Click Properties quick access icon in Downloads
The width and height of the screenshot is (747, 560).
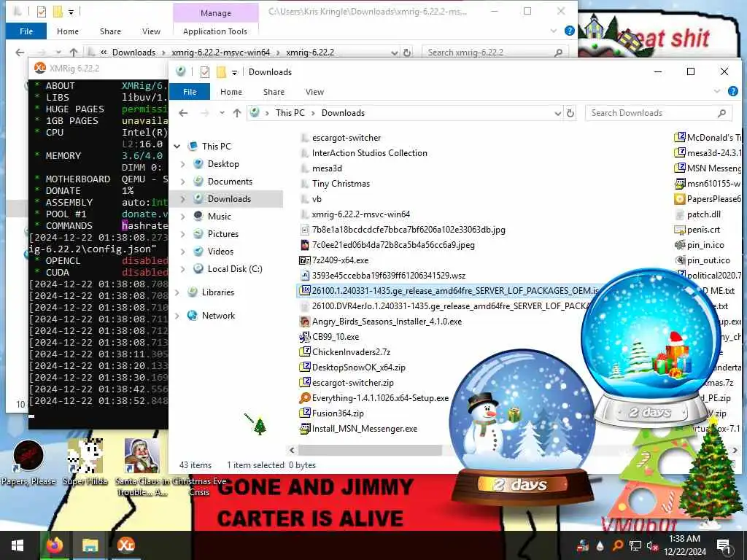coord(205,72)
